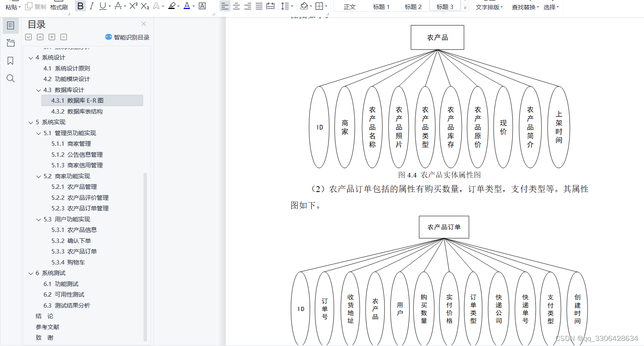Justify text alignment

[259, 6]
